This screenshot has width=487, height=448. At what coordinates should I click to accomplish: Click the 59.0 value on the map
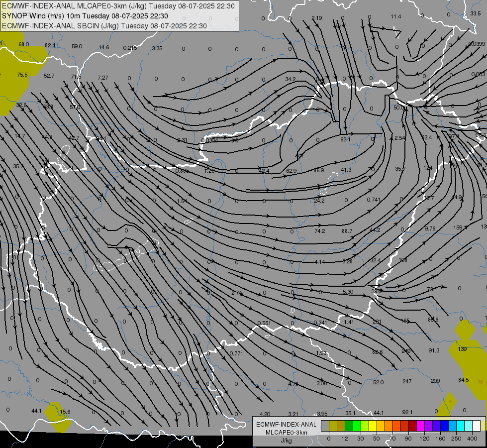[77, 46]
